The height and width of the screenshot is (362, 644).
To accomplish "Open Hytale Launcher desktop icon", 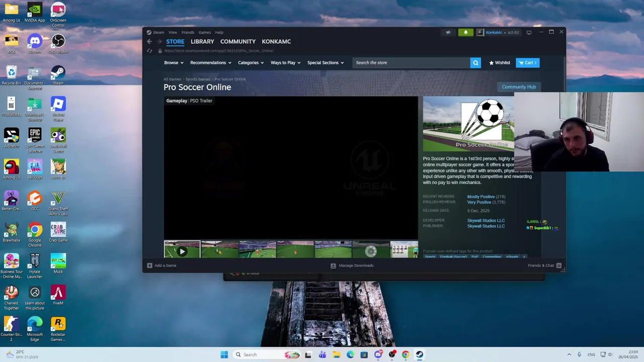I will [x=35, y=266].
